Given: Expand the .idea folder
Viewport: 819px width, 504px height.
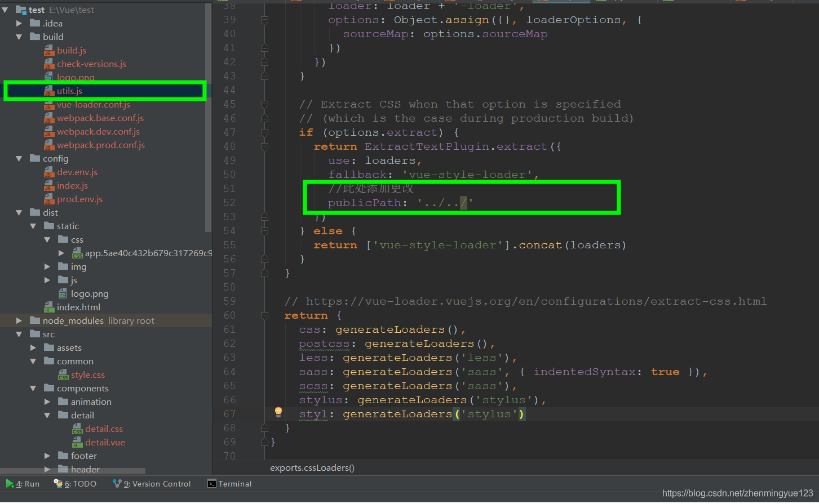Looking at the screenshot, I should (19, 23).
